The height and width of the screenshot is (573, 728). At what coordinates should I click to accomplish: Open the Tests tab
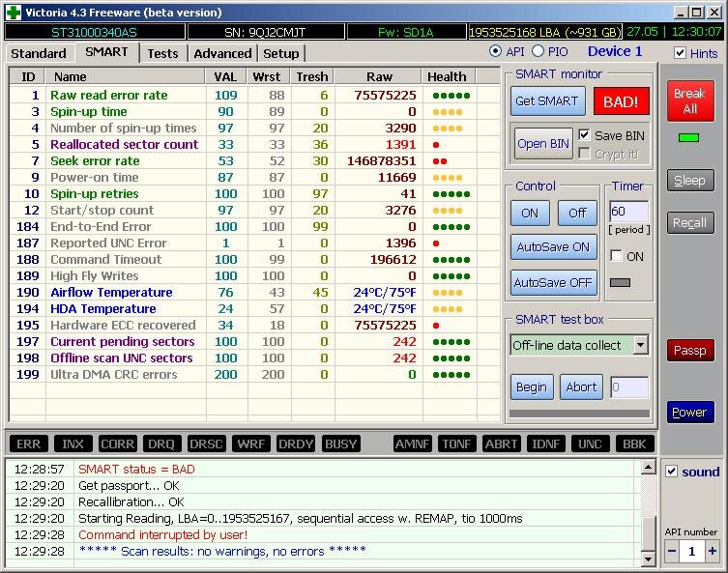coord(162,54)
